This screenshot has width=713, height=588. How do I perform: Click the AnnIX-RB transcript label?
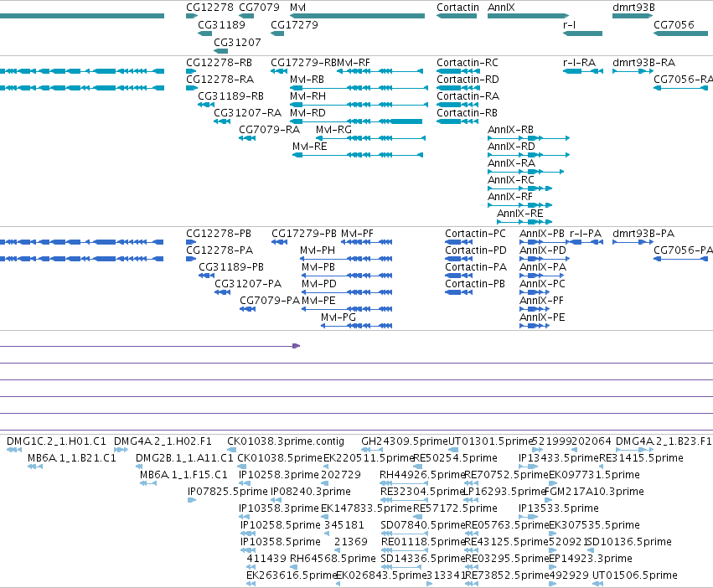[x=510, y=130]
